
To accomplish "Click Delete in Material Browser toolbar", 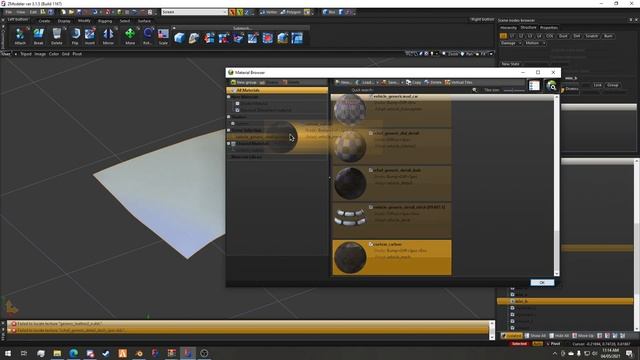I will pos(433,82).
